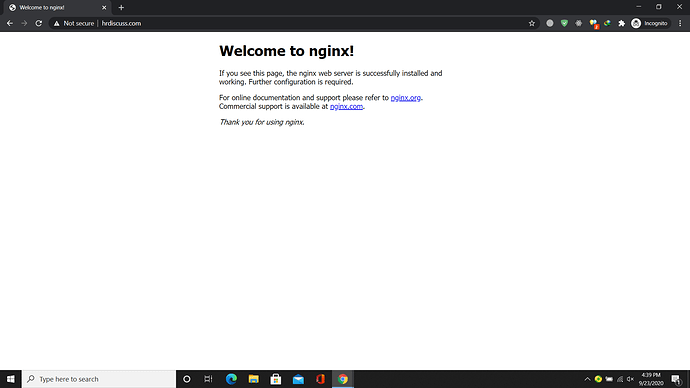This screenshot has height=388, width=690.
Task: Click the Type here to search box
Action: 99,379
